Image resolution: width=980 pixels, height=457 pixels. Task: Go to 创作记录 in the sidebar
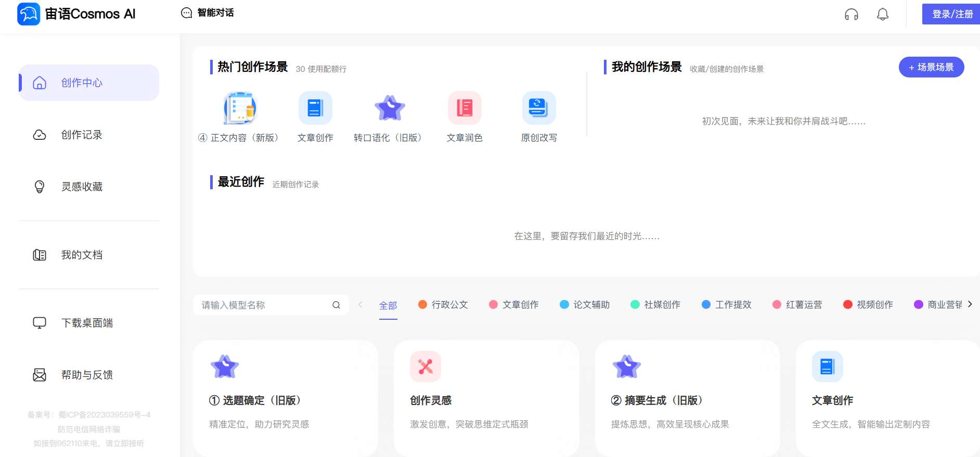(x=82, y=135)
